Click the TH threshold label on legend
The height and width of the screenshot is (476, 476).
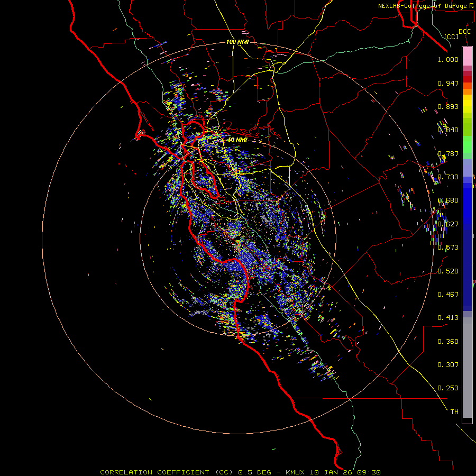(x=454, y=412)
